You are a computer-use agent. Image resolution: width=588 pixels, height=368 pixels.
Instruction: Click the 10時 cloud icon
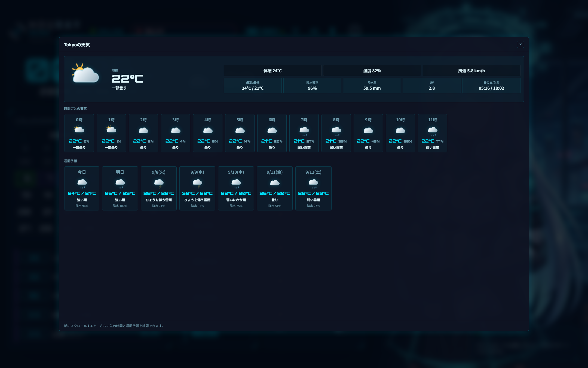pos(400,130)
